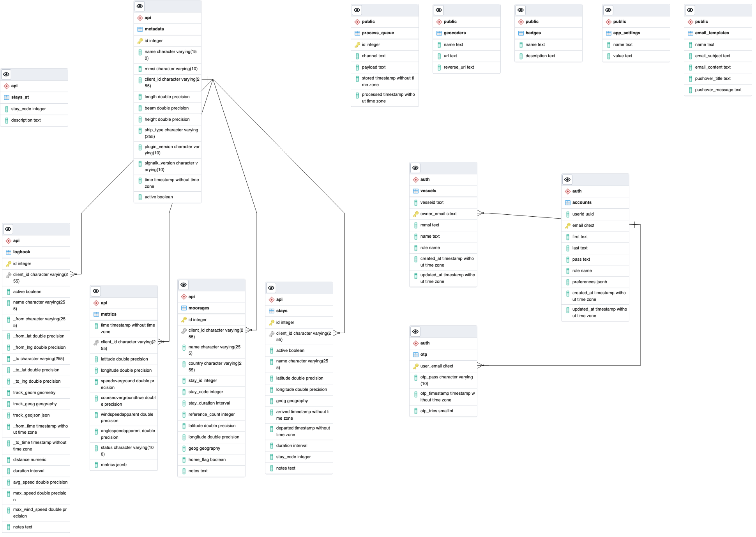Click the schema diamond icon of vessels table

(416, 180)
